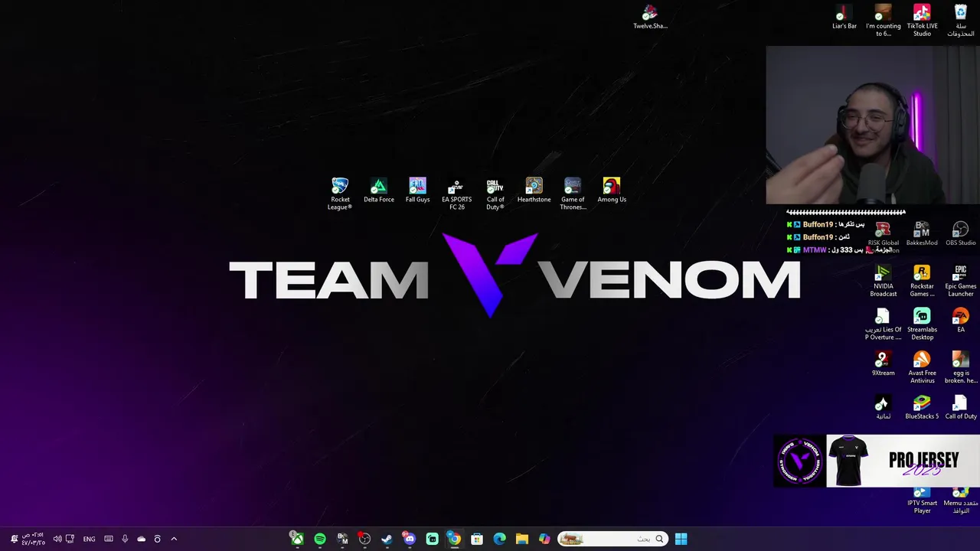This screenshot has width=980, height=551.
Task: Open the touch keyboard tray icon
Action: [109, 539]
